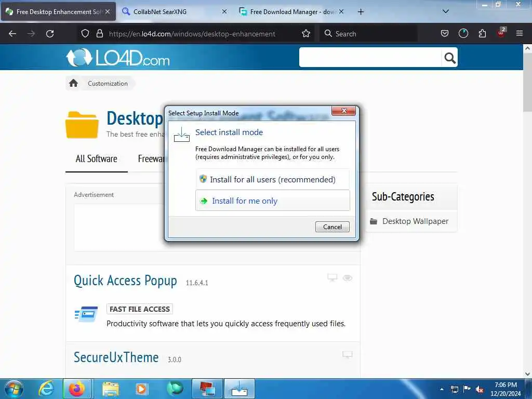Choose Install for all users (recommended)

[272, 179]
